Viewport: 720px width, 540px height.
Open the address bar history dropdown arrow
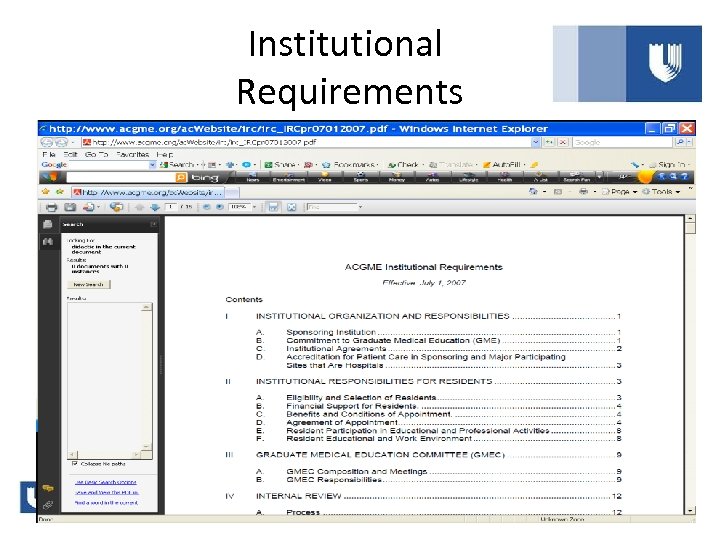click(535, 142)
